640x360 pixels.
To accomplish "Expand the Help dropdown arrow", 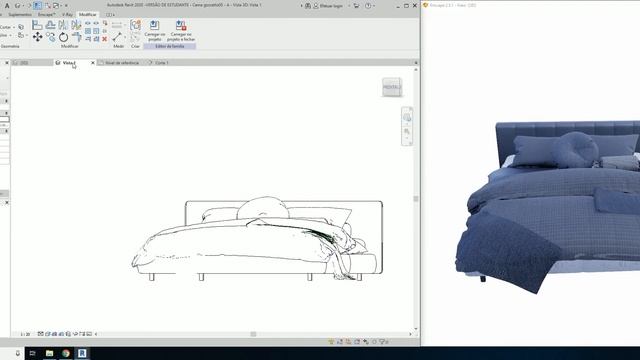I will tap(374, 6).
